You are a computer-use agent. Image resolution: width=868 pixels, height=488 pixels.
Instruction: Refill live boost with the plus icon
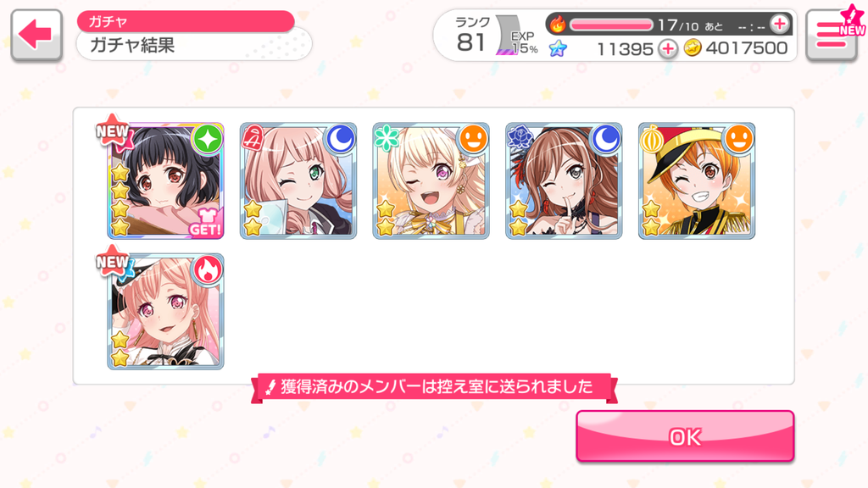(x=780, y=25)
